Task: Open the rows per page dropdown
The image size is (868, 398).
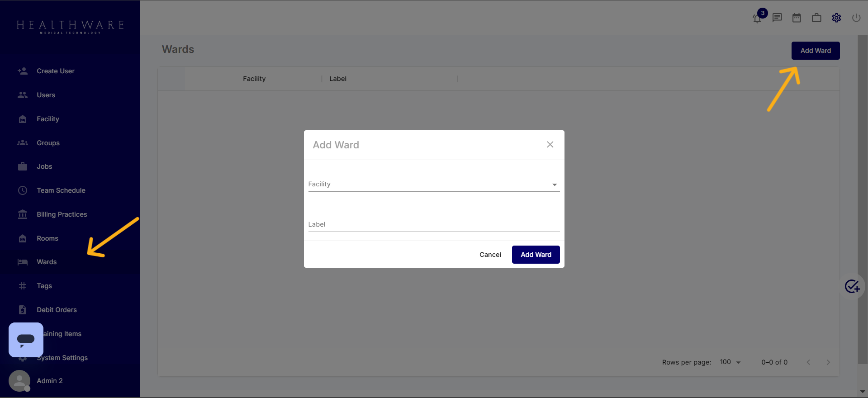Action: (x=730, y=362)
